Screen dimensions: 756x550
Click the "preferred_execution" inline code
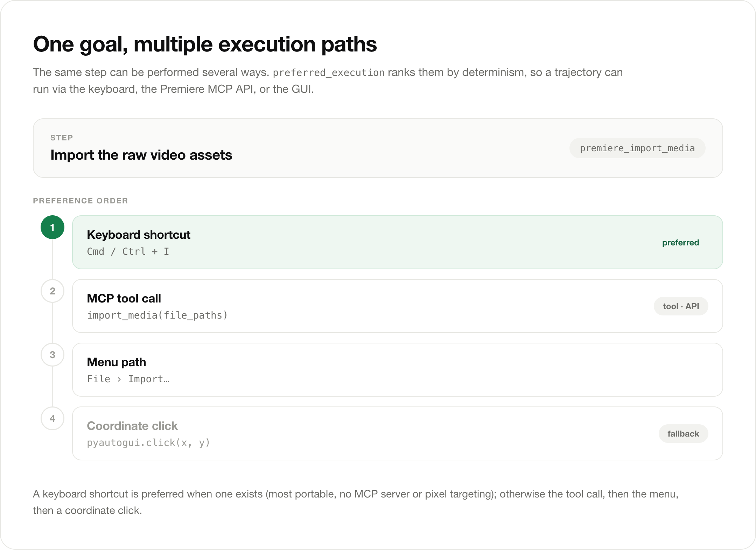[329, 72]
